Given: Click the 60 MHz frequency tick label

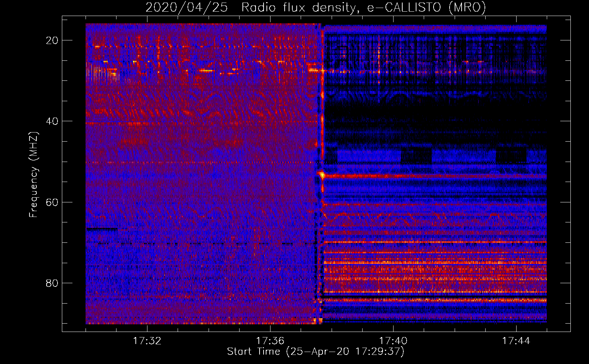Looking at the screenshot, I should 52,202.
